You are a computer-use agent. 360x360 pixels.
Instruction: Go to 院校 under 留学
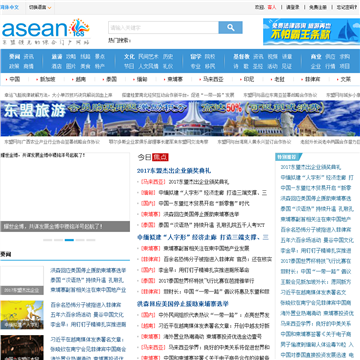coord(210,57)
